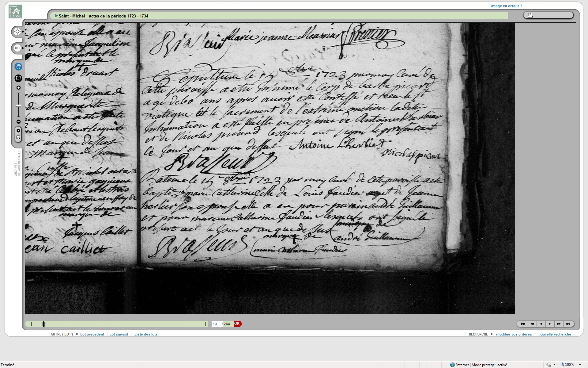The height and width of the screenshot is (368, 588).
Task: Open the Lot suivant link
Action: [x=119, y=334]
